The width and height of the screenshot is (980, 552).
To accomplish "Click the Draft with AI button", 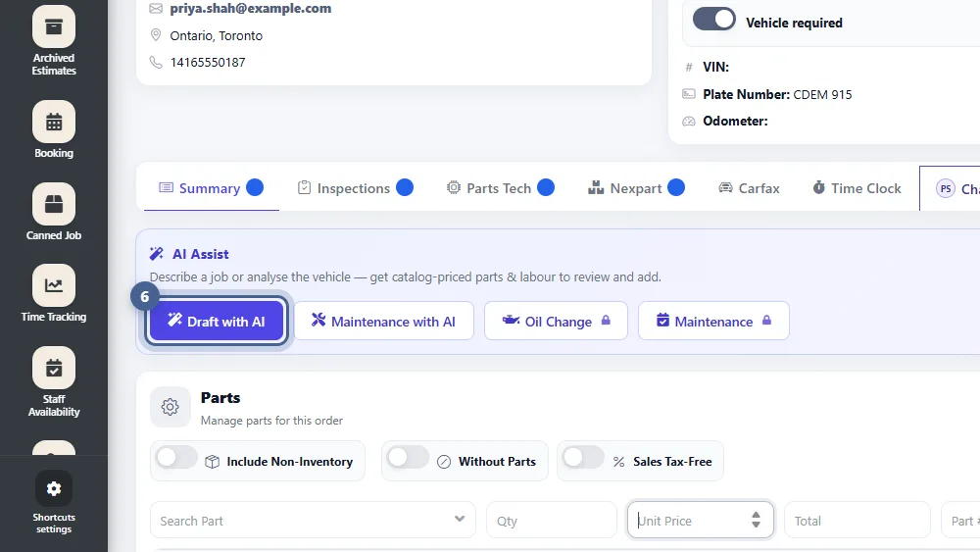I will [x=217, y=322].
